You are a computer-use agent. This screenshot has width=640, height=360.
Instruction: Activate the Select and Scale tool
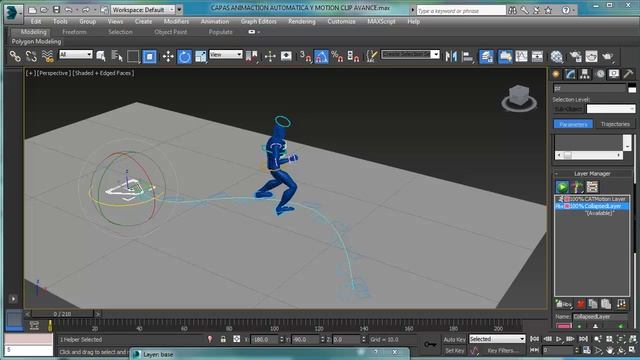tap(200, 56)
